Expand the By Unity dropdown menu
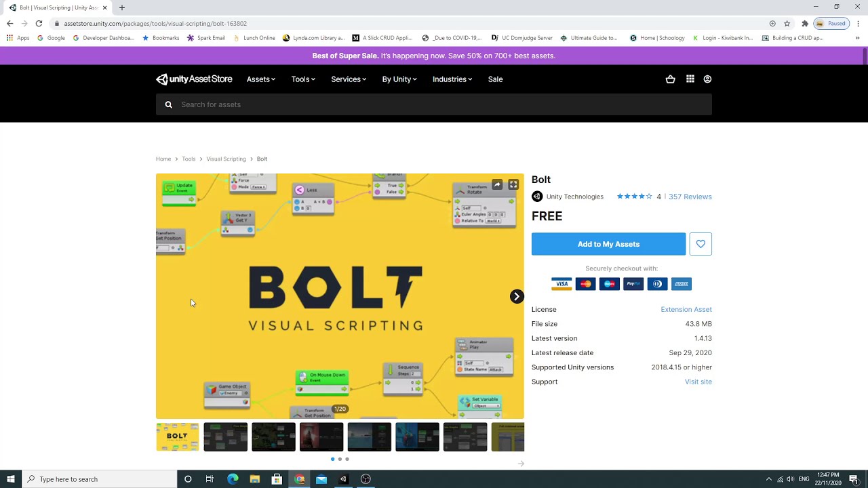The width and height of the screenshot is (868, 488). click(399, 79)
